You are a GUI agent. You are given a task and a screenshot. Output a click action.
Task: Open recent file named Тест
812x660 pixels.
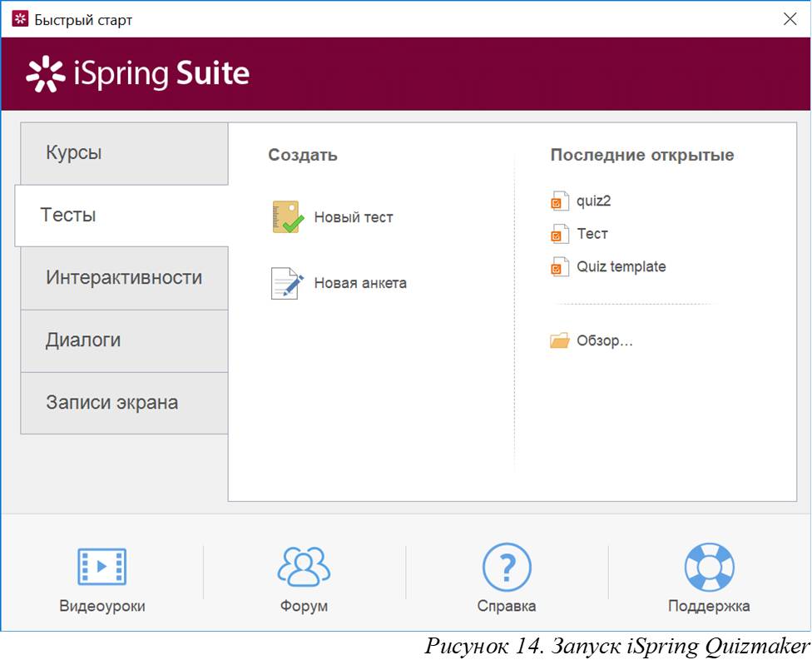592,235
